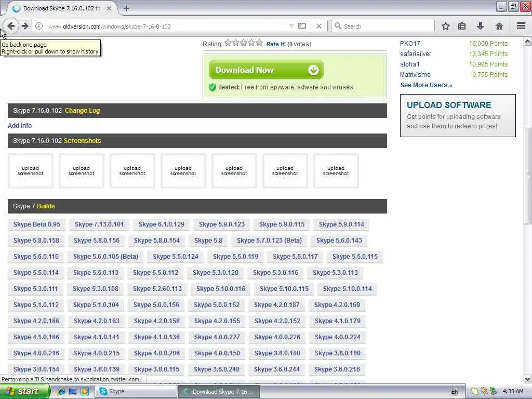This screenshot has height=399, width=532.
Task: Select Skype 4.0.0.150 build
Action: coord(217,353)
